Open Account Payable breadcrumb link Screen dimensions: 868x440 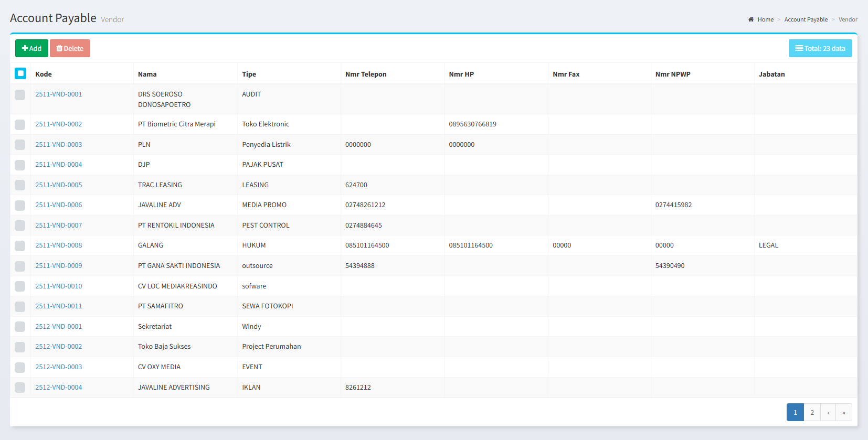[x=806, y=19]
